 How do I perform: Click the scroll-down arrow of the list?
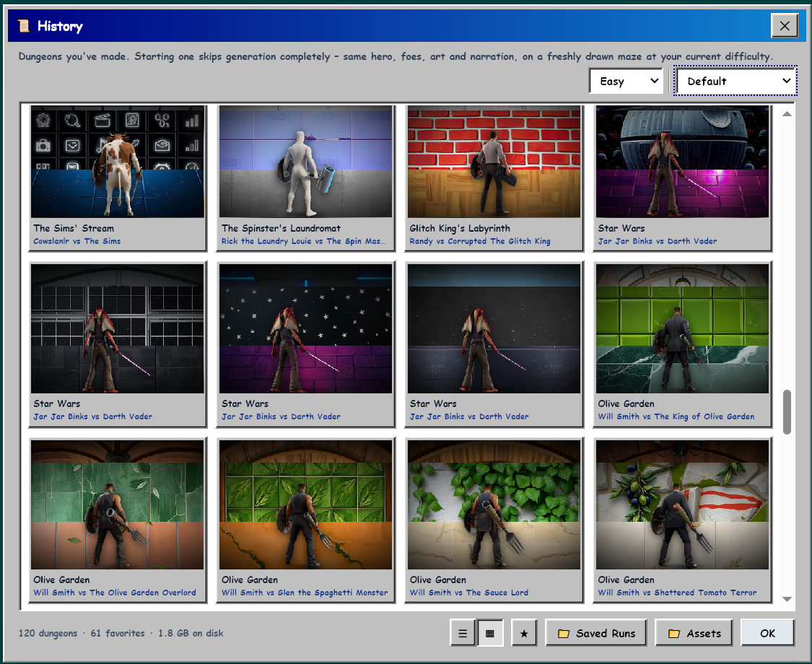pyautogui.click(x=787, y=599)
